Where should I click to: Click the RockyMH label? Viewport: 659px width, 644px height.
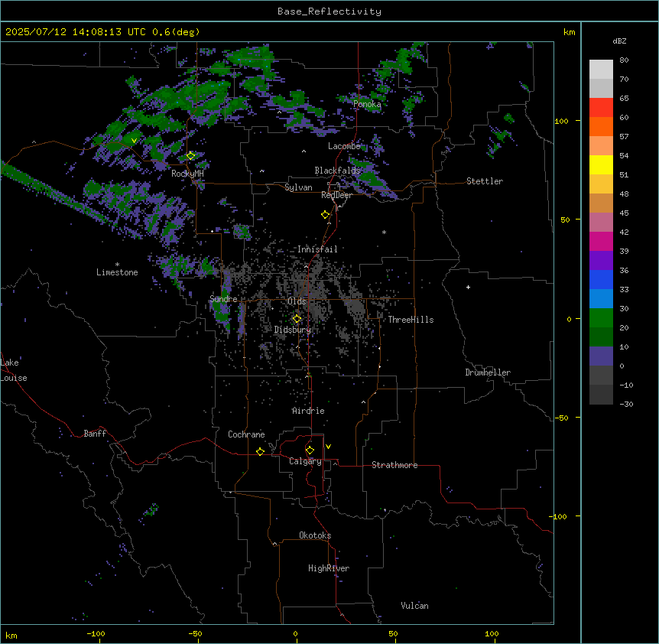pos(187,174)
